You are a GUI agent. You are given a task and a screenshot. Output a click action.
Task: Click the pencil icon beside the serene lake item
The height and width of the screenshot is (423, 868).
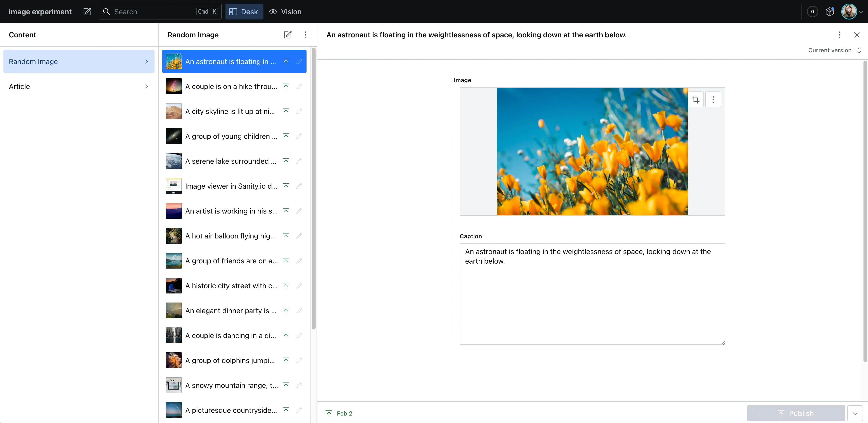299,161
